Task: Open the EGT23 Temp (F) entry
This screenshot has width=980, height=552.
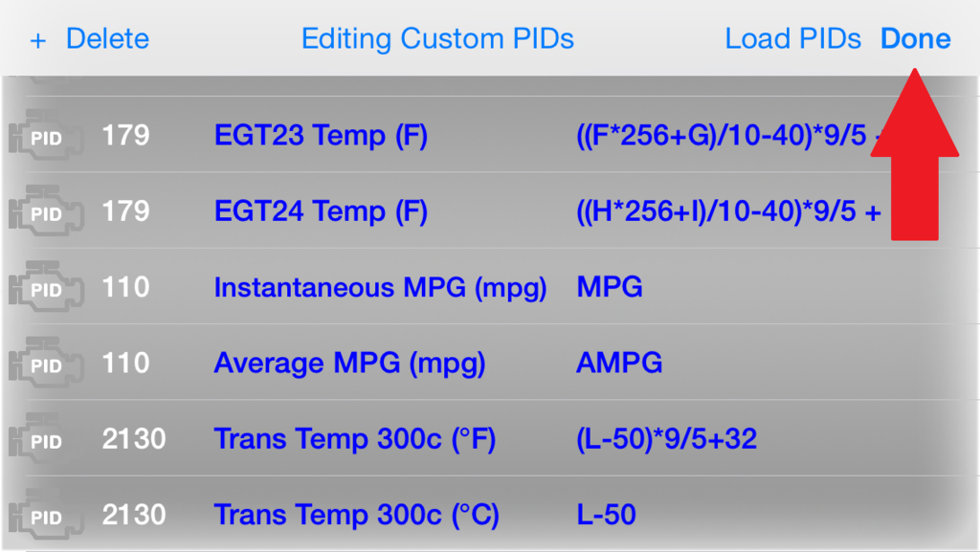Action: pyautogui.click(x=490, y=135)
